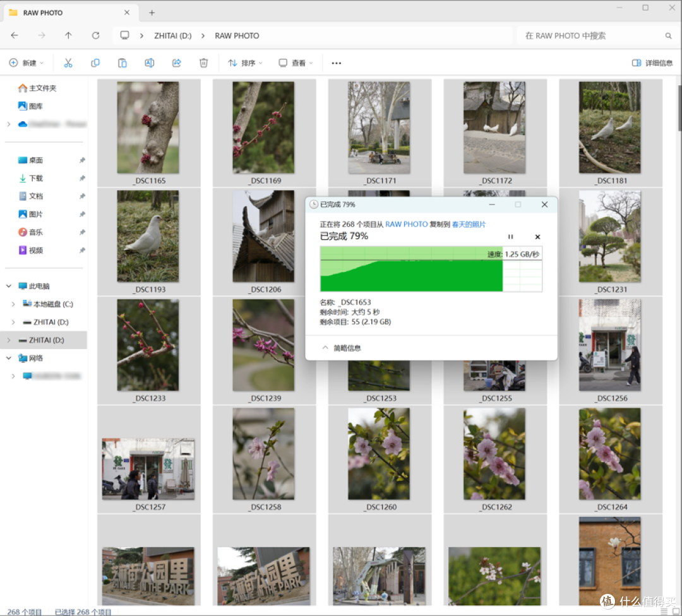
Task: Open the three-dots more options menu
Action: (x=336, y=63)
